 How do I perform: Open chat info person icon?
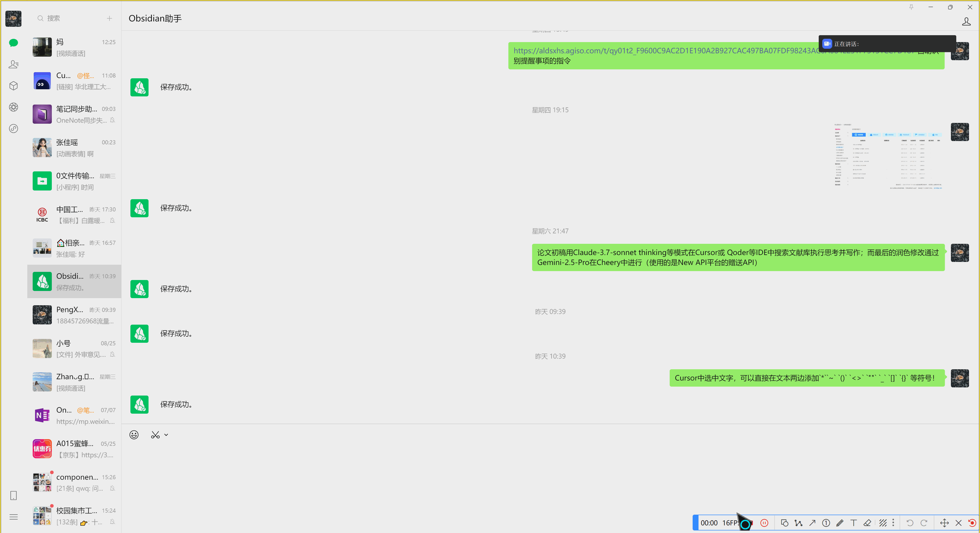(966, 22)
